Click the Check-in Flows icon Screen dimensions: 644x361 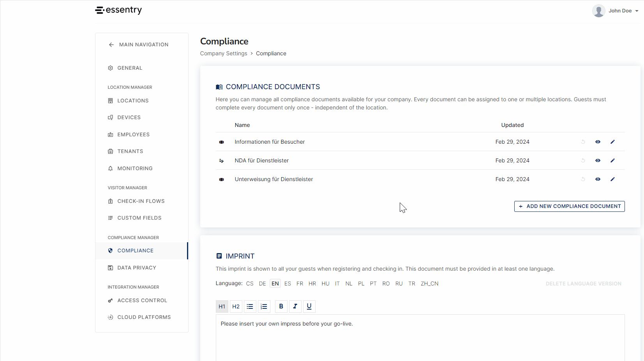(110, 201)
